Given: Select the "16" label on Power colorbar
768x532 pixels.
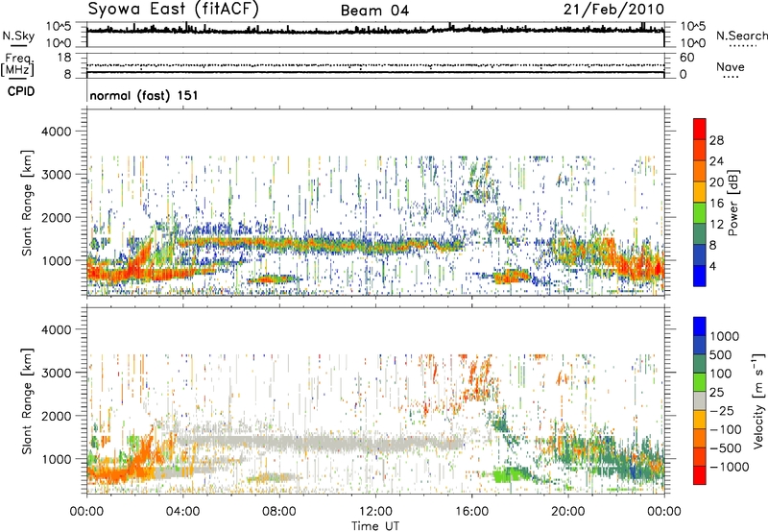Looking at the screenshot, I should [716, 204].
